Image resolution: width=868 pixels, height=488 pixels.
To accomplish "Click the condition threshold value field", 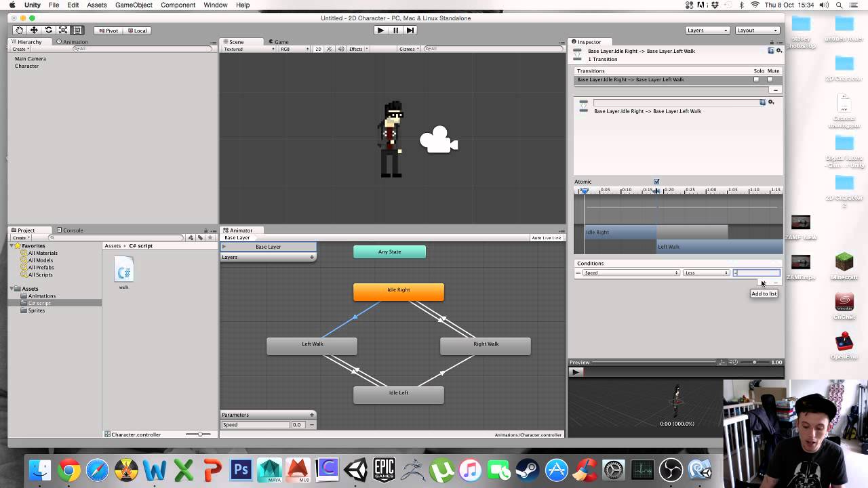I will click(x=756, y=273).
